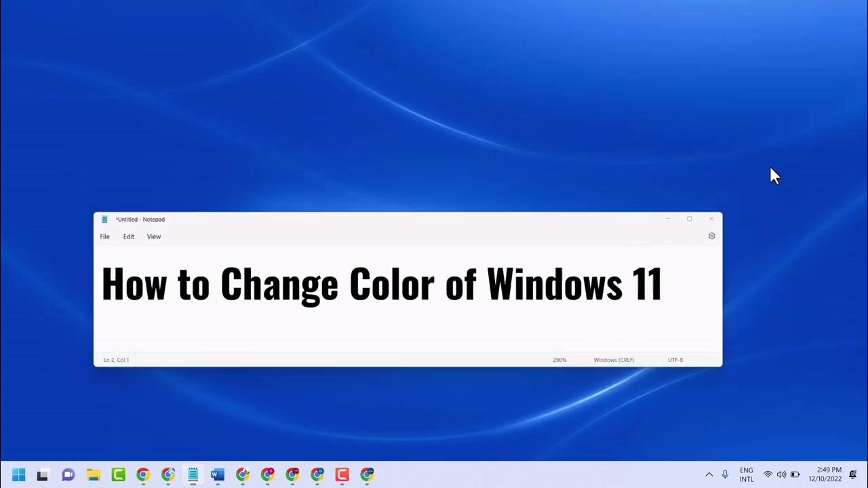Launch the purple Chat taskbar icon
The image size is (868, 488).
[x=68, y=474]
